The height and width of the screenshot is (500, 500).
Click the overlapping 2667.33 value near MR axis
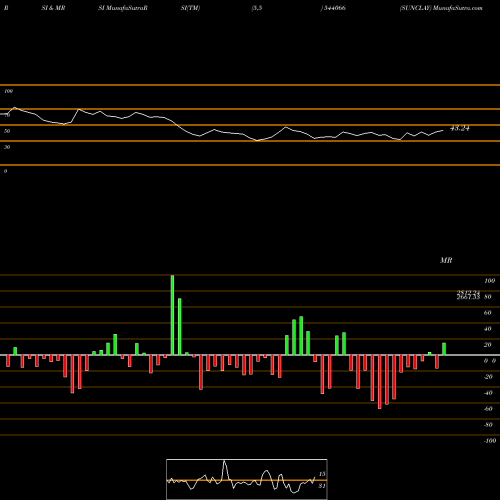point(468,297)
